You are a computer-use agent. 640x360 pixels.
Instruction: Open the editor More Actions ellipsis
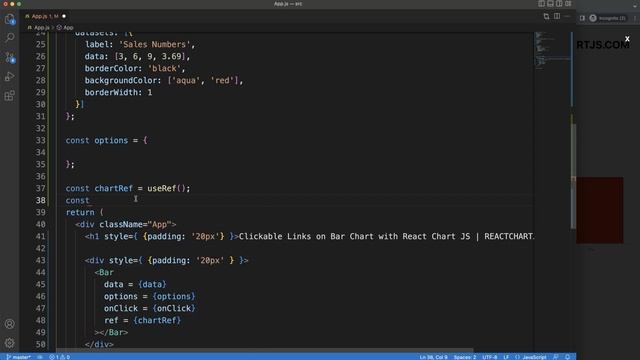point(567,16)
